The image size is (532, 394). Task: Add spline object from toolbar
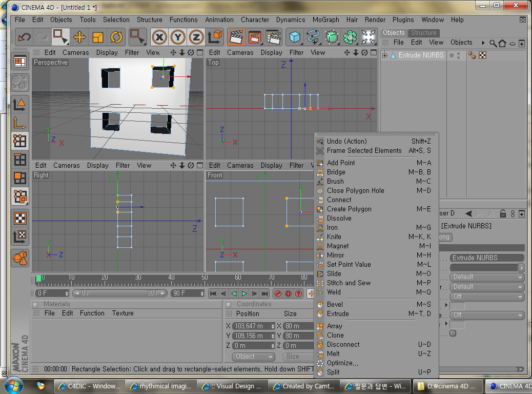[x=313, y=37]
